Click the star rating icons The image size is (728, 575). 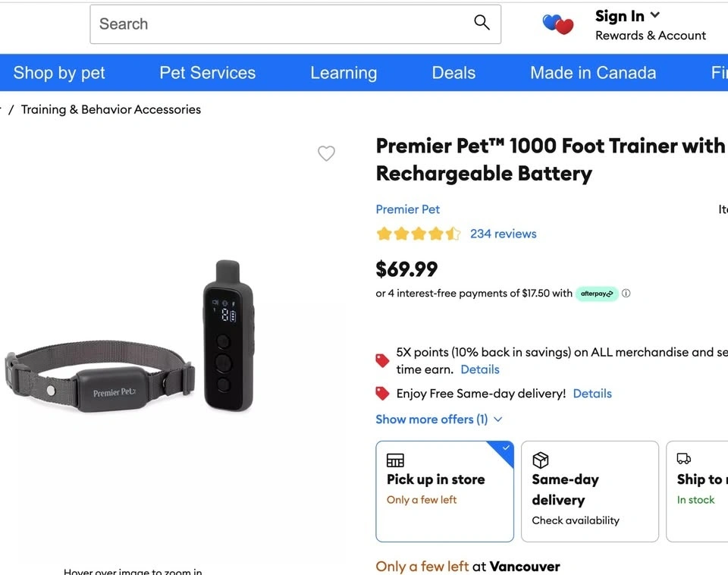tap(418, 234)
